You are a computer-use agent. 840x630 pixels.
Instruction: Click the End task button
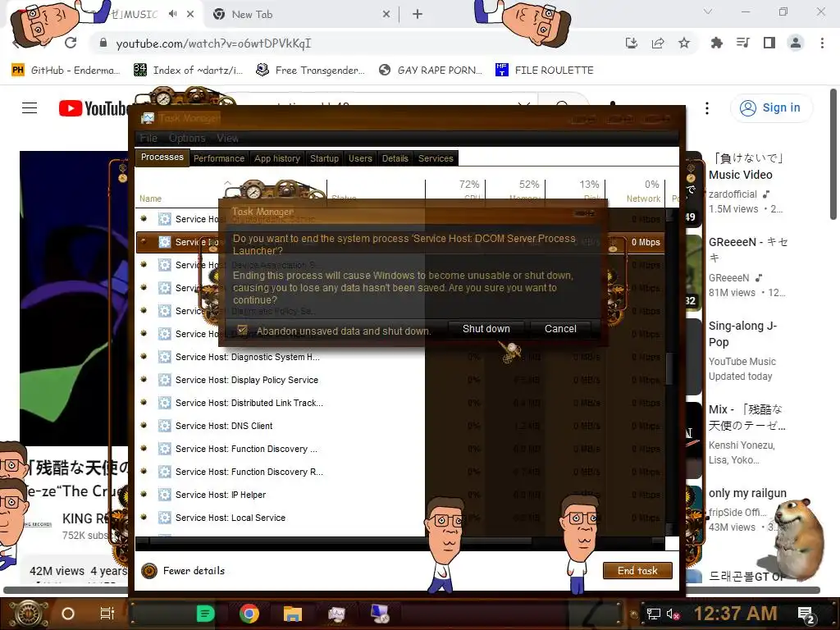pyautogui.click(x=637, y=571)
